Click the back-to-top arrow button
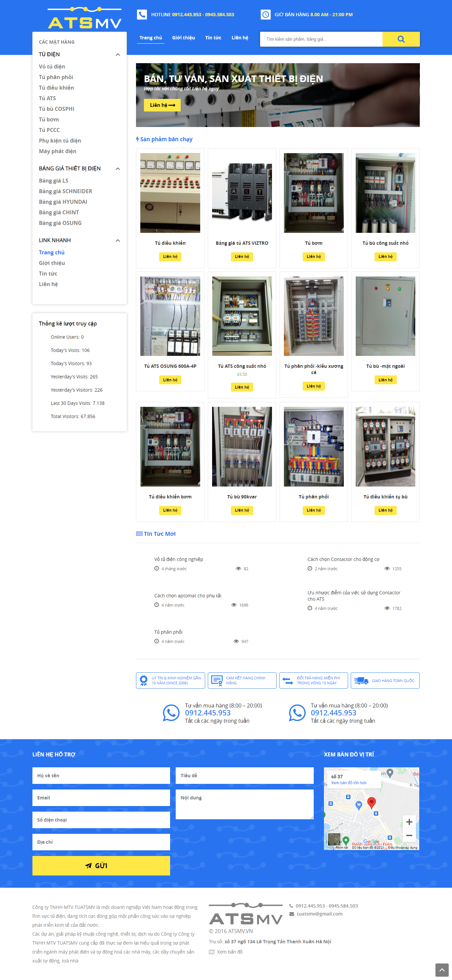The width and height of the screenshot is (452, 980). pyautogui.click(x=442, y=970)
